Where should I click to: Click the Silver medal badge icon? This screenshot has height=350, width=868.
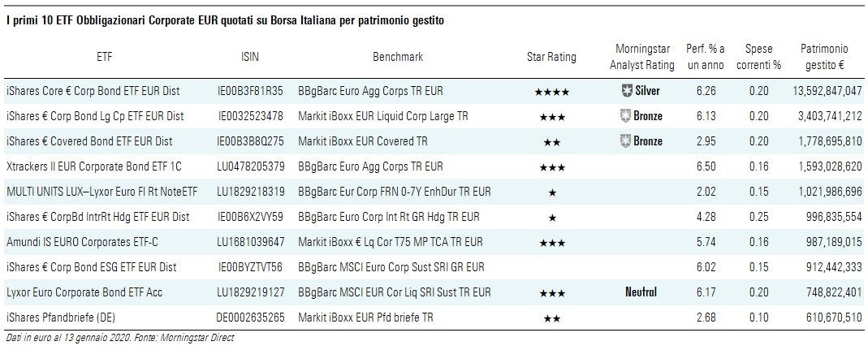(x=624, y=91)
